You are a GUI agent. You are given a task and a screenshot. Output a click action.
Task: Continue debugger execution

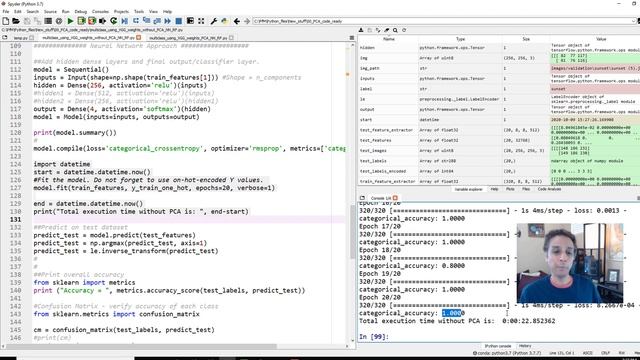(167, 21)
